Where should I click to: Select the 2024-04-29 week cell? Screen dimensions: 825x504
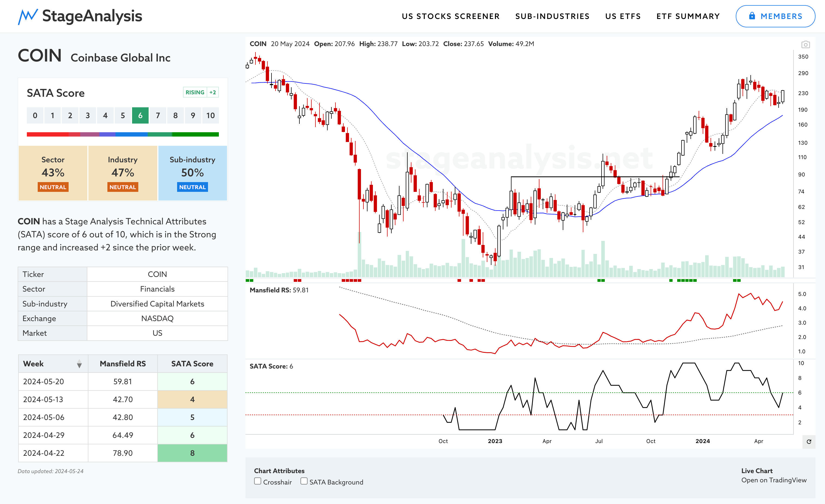click(x=53, y=435)
